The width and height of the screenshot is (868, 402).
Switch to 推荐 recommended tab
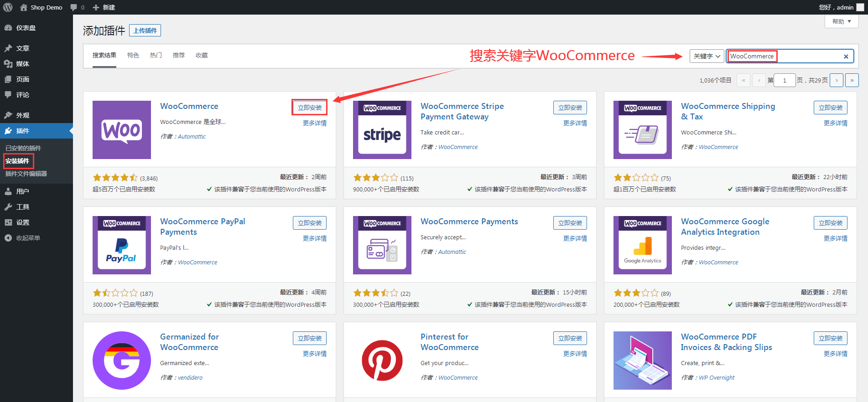179,55
